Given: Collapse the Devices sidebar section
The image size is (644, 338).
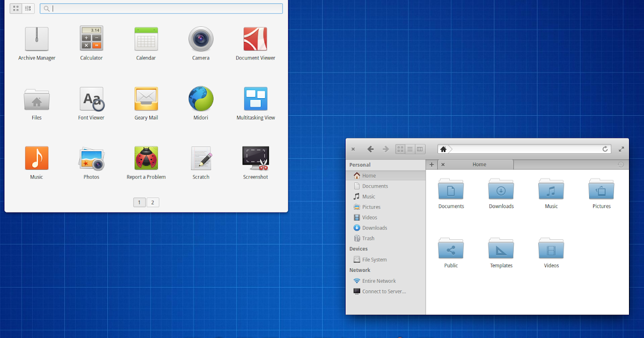Looking at the screenshot, I should (358, 248).
